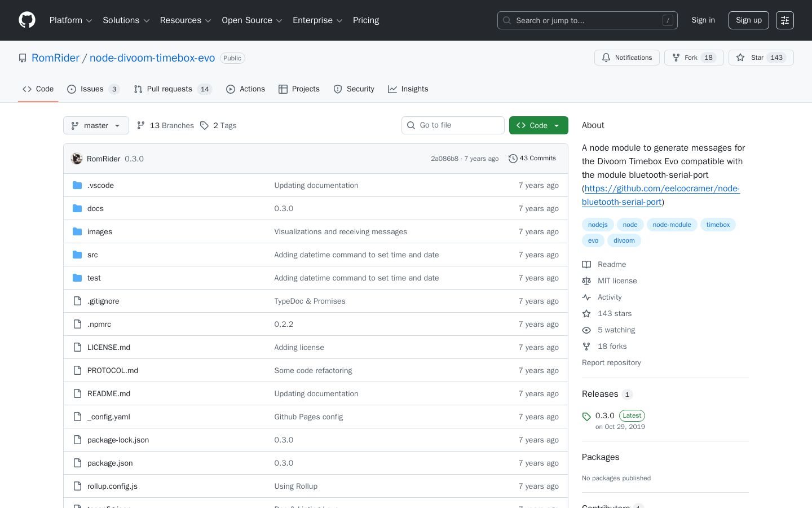
Task: Click the src folder icon
Action: pyautogui.click(x=77, y=255)
